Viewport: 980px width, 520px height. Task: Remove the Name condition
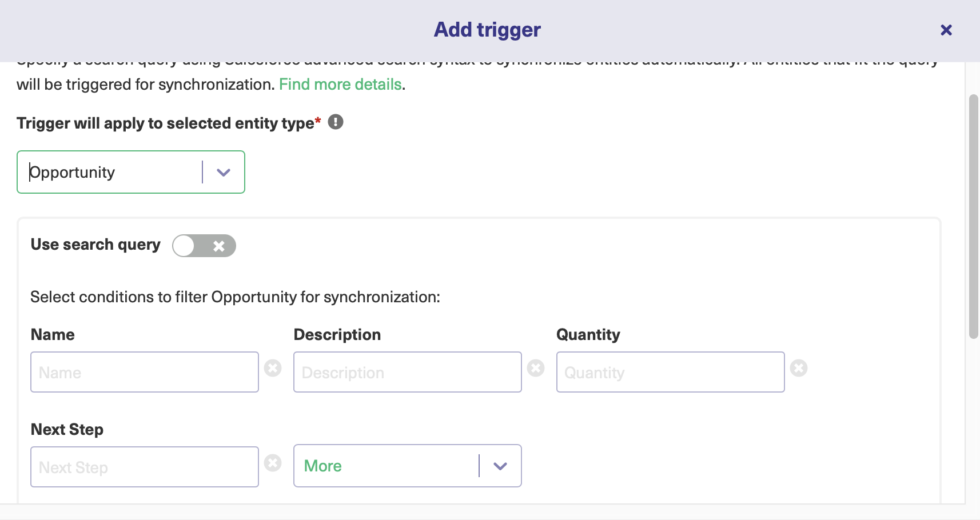(x=273, y=368)
